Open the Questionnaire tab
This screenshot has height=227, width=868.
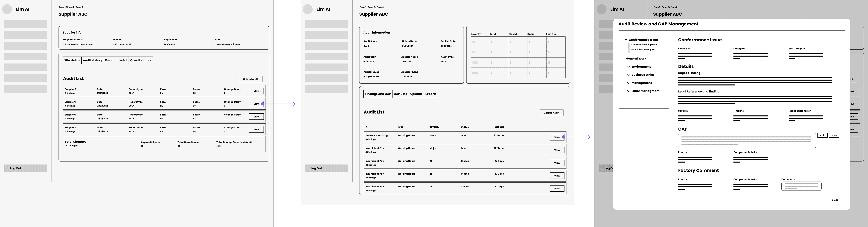coord(141,61)
